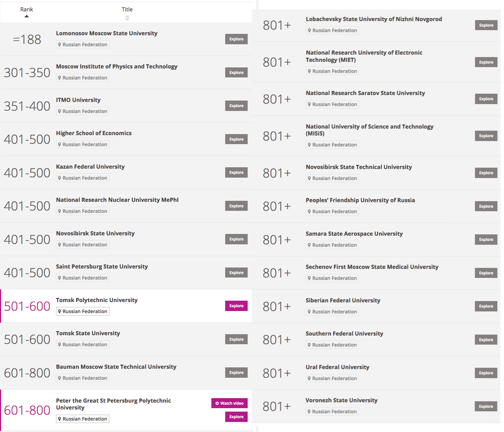The width and height of the screenshot is (504, 432).
Task: Open Saint Petersburg State University title link
Action: click(x=102, y=266)
